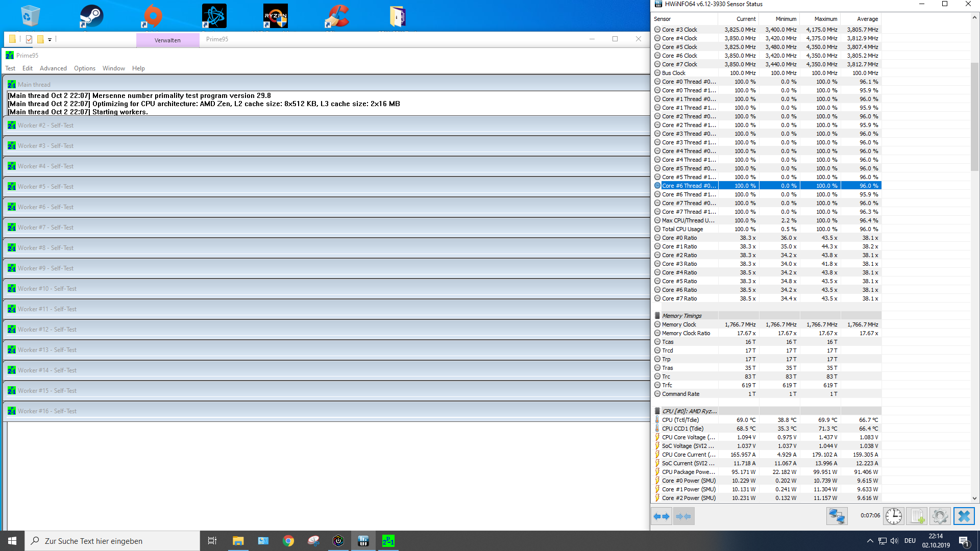980x551 pixels.
Task: Click the blue X close sensors button
Action: [964, 516]
